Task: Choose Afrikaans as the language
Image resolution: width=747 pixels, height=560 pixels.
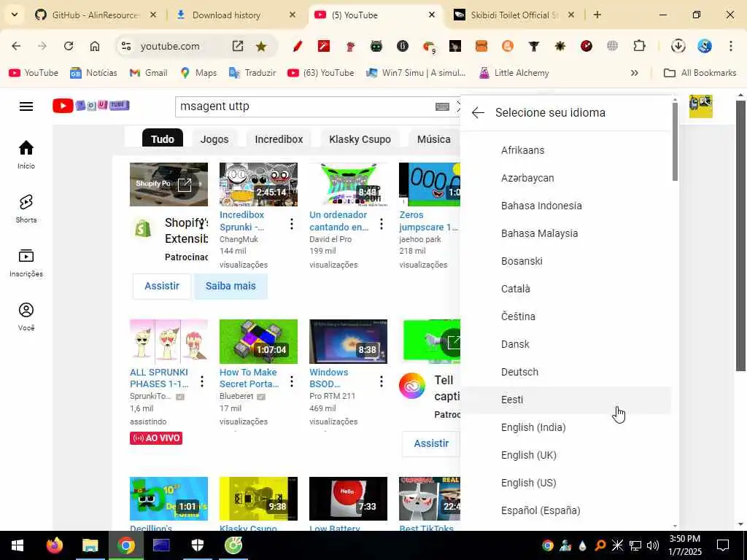Action: pos(567,150)
